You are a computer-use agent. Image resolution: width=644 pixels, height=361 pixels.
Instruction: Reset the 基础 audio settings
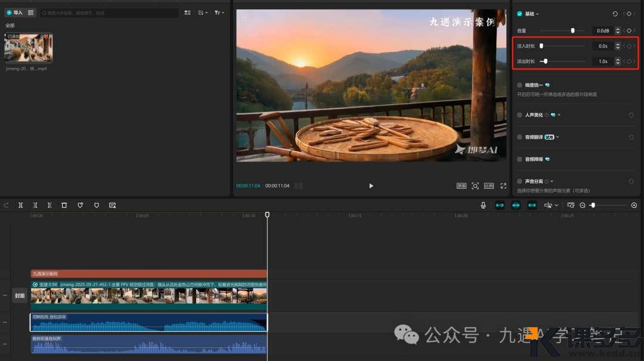(x=615, y=14)
